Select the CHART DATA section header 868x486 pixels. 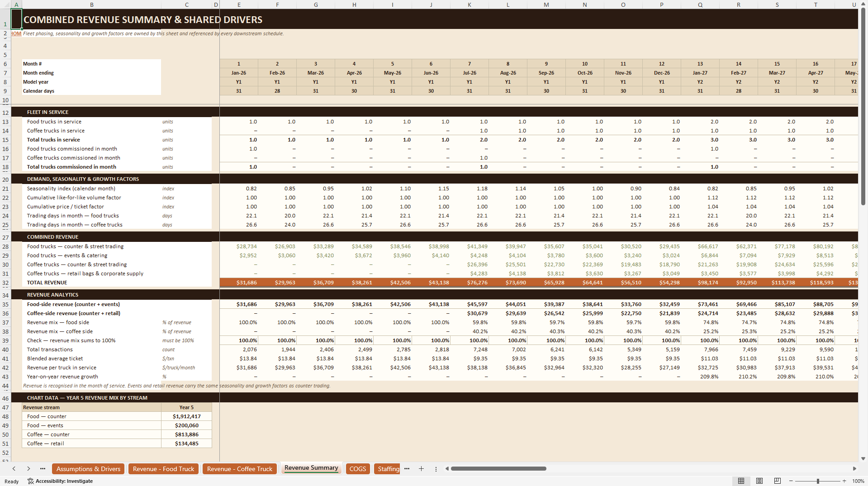point(87,398)
